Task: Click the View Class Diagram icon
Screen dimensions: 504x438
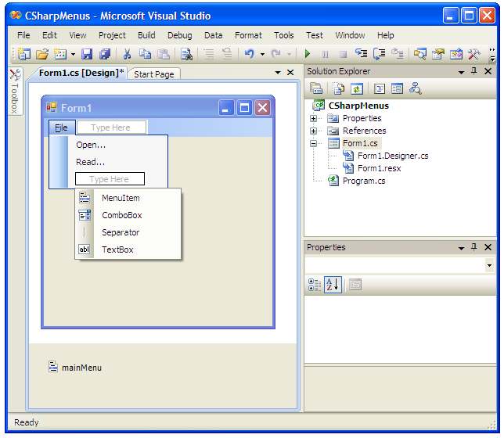Action: 416,88
